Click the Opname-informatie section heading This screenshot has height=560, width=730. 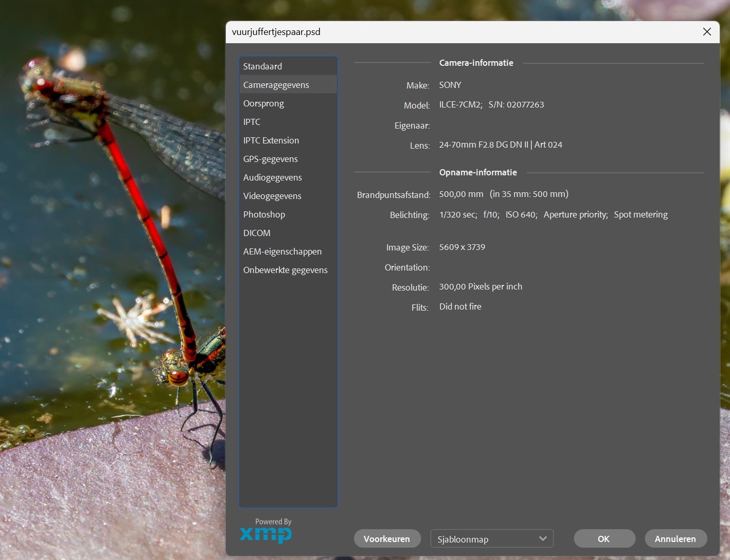click(x=478, y=172)
